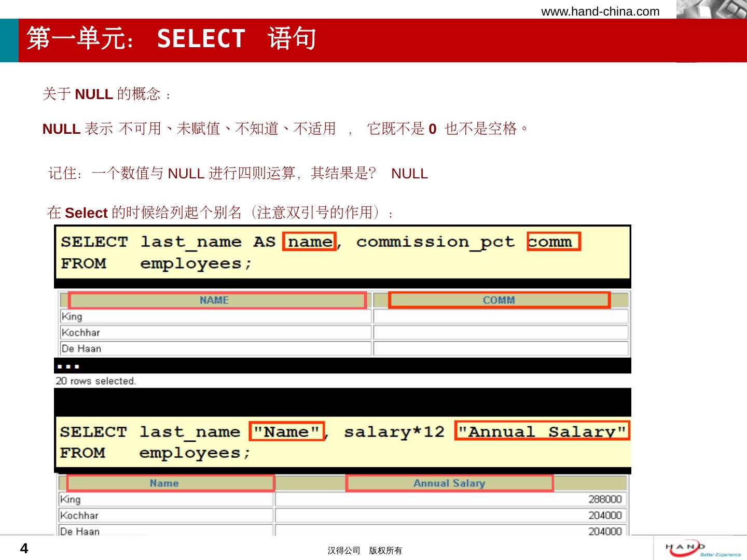Image resolution: width=747 pixels, height=560 pixels.
Task: Click the quoted alias "Name" in second query
Action: coord(287,431)
